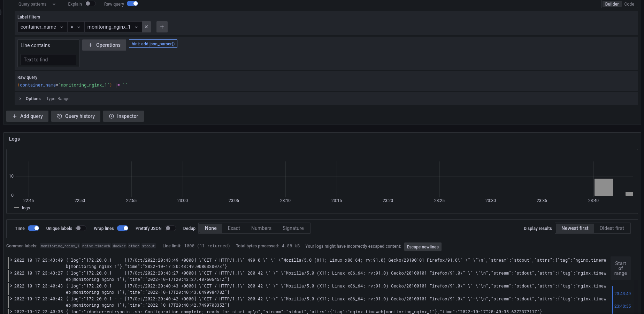Viewport: 644px width, 314px height.
Task: Expand the 23:43:27 log line chevron
Action: click(11, 273)
